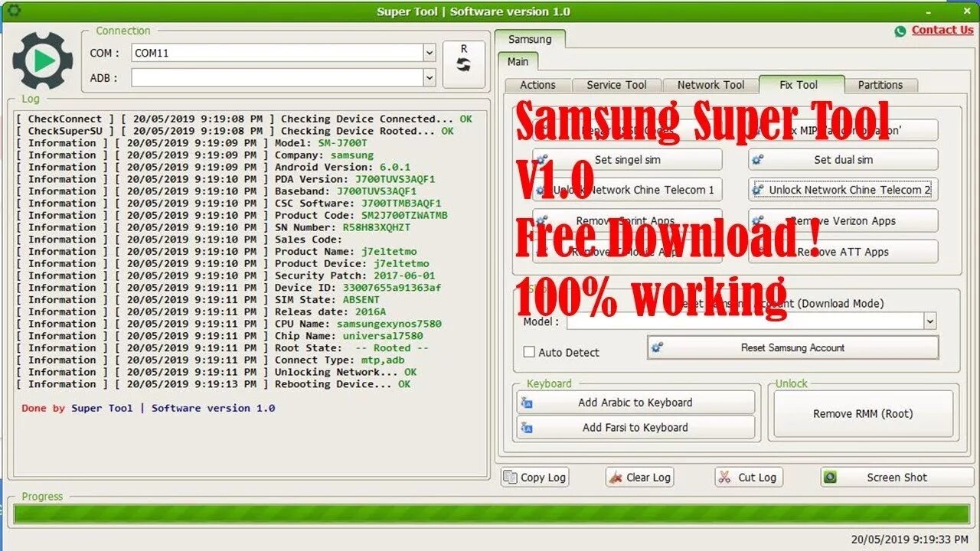Expand the Model dropdown

(930, 321)
